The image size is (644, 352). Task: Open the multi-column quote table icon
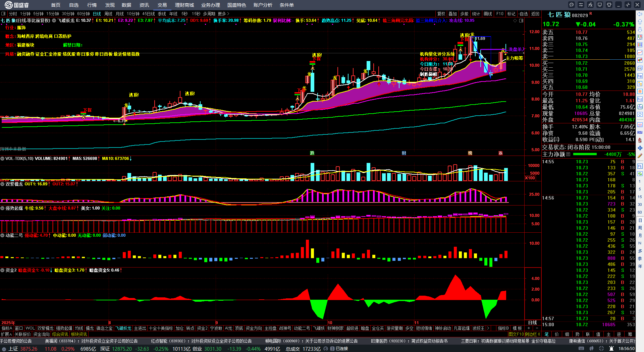point(640,45)
